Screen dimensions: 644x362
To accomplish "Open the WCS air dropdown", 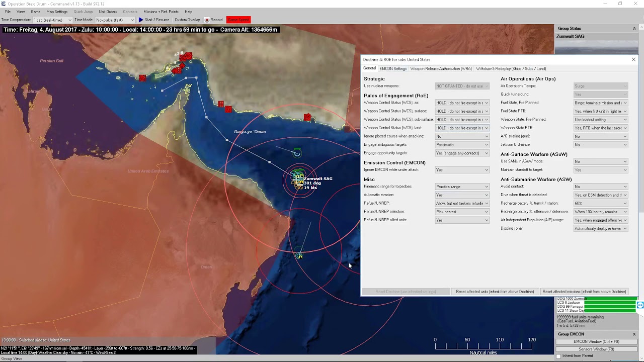I will (x=462, y=103).
